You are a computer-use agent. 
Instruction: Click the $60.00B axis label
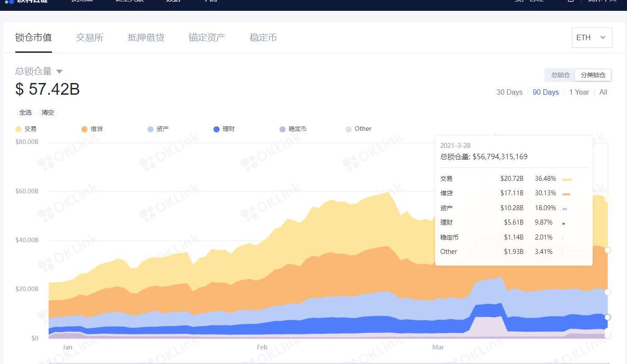coord(27,191)
